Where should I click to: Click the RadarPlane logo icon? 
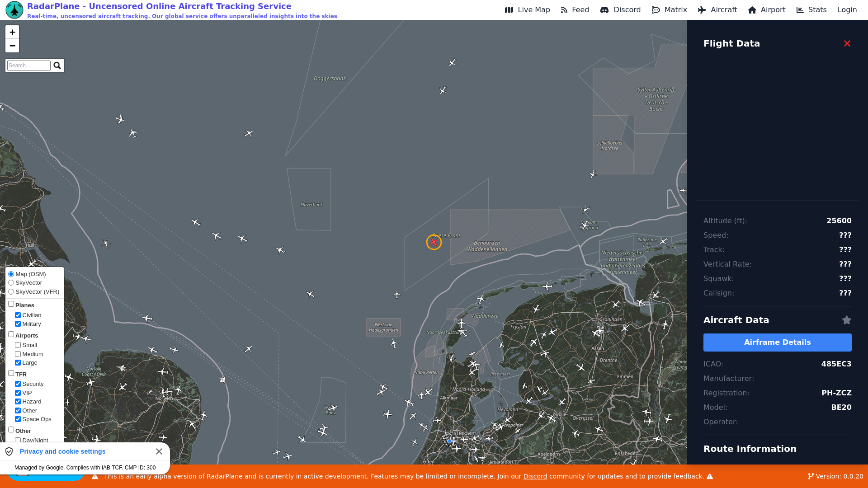click(14, 10)
